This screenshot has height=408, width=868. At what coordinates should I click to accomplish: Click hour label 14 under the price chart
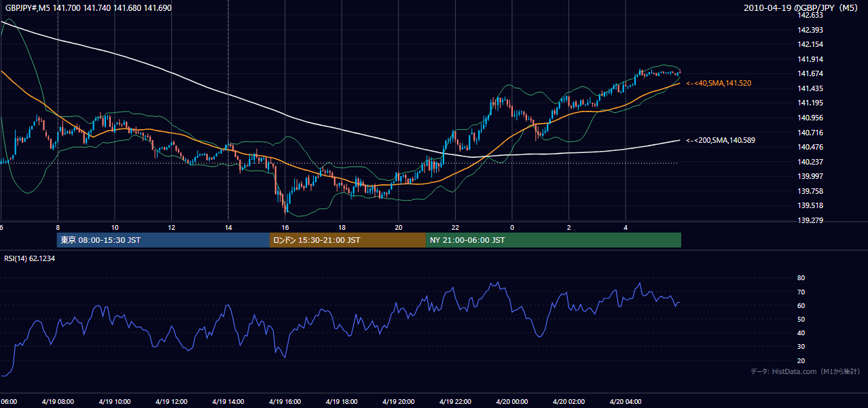tap(228, 227)
